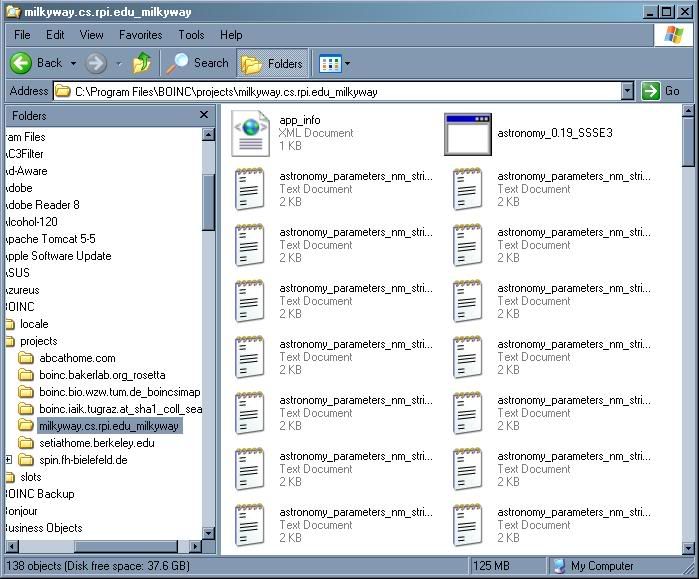Open the Forward history dropdown arrow
The width and height of the screenshot is (699, 579).
(x=119, y=64)
